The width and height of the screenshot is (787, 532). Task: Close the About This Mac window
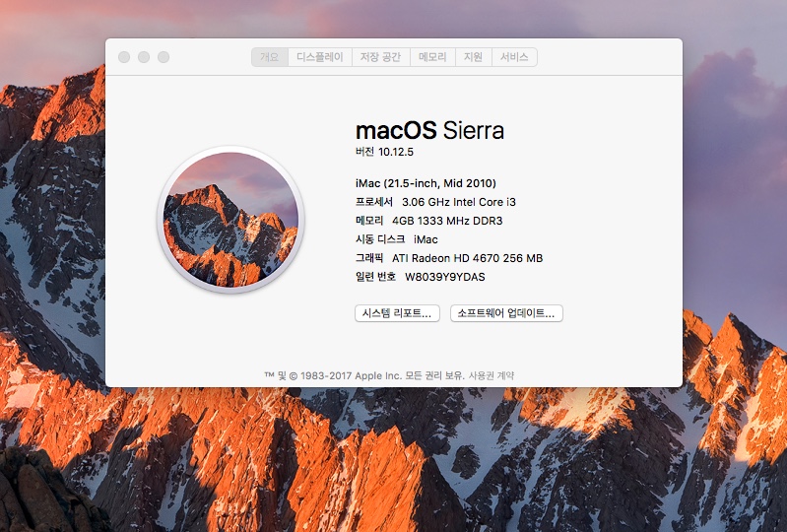tap(124, 57)
